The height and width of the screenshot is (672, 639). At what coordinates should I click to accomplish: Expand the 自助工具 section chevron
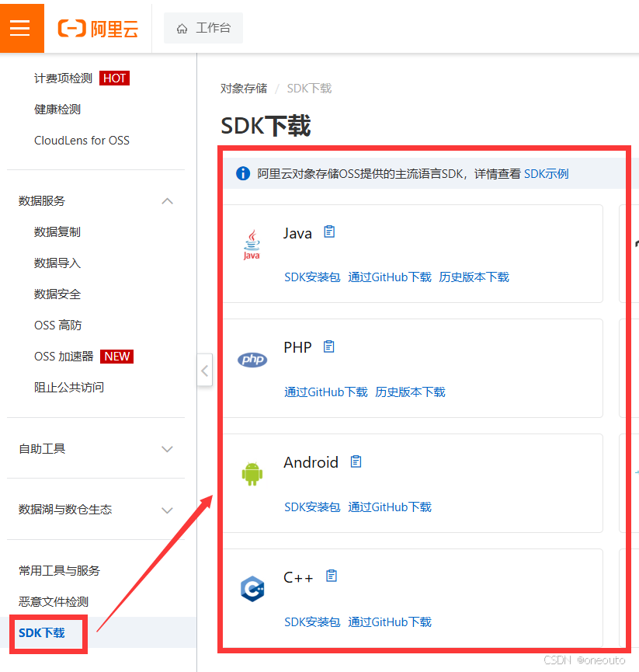point(167,449)
